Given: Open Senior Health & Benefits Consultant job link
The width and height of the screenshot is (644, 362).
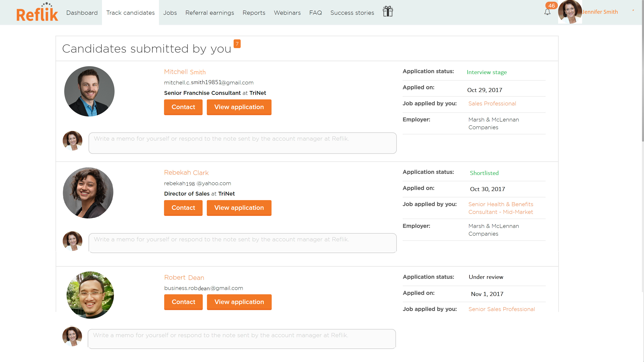Looking at the screenshot, I should [x=501, y=208].
